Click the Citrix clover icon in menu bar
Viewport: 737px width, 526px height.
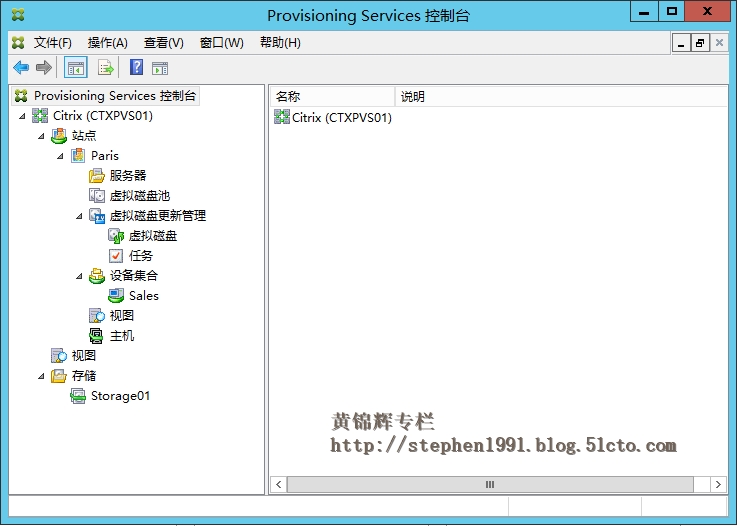[x=18, y=43]
